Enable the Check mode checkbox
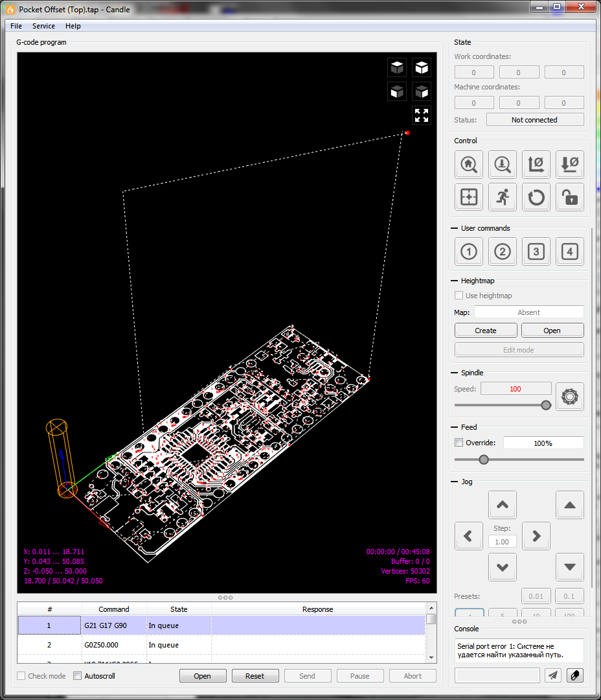The height and width of the screenshot is (700, 601). [21, 676]
